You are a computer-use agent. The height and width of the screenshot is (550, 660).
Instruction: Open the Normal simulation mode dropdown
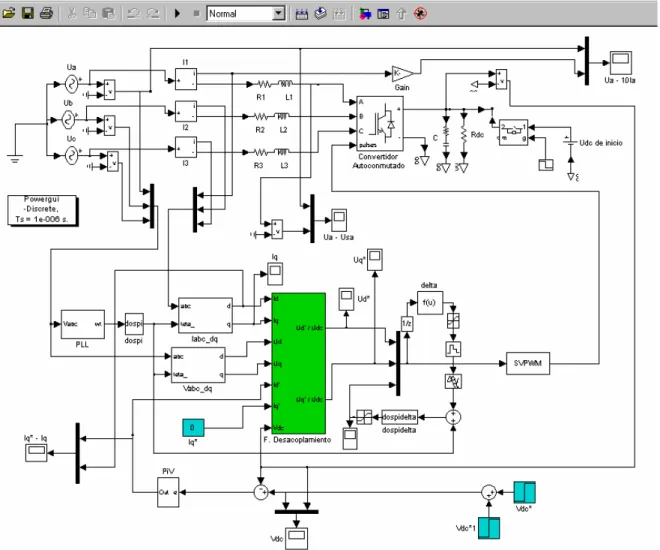(x=278, y=13)
